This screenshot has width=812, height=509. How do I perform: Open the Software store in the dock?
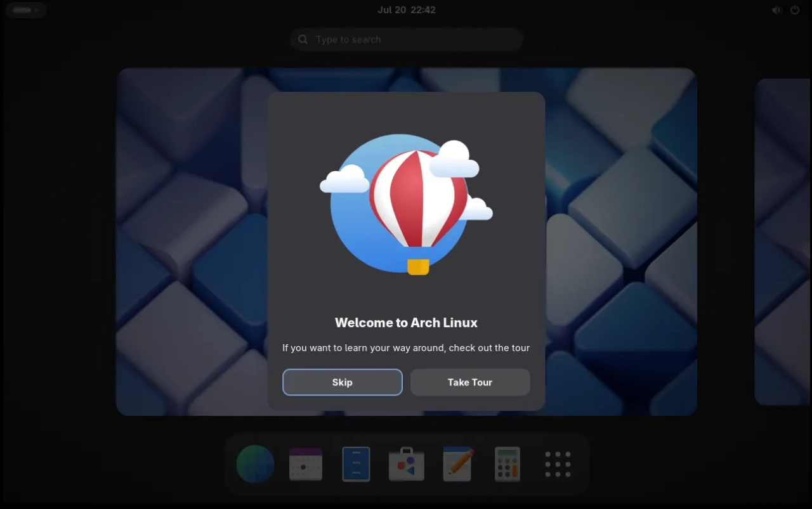[x=407, y=464]
